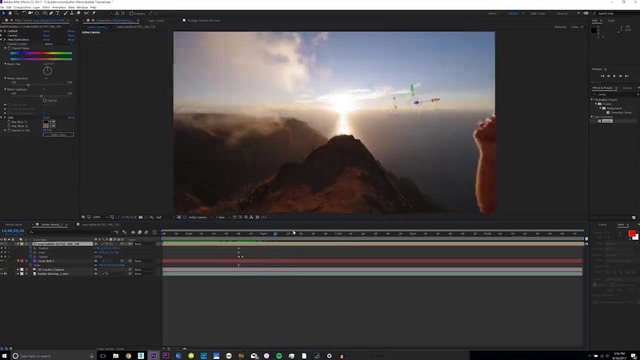Click the Master Lightness slider handle
The width and height of the screenshot is (640, 360).
point(41,96)
